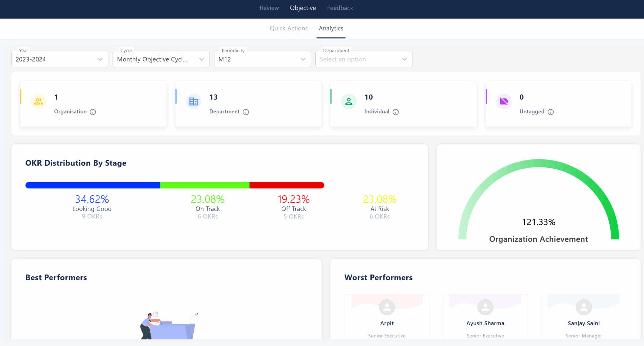Image resolution: width=644 pixels, height=346 pixels.
Task: Click the Individual person icon
Action: coord(348,101)
